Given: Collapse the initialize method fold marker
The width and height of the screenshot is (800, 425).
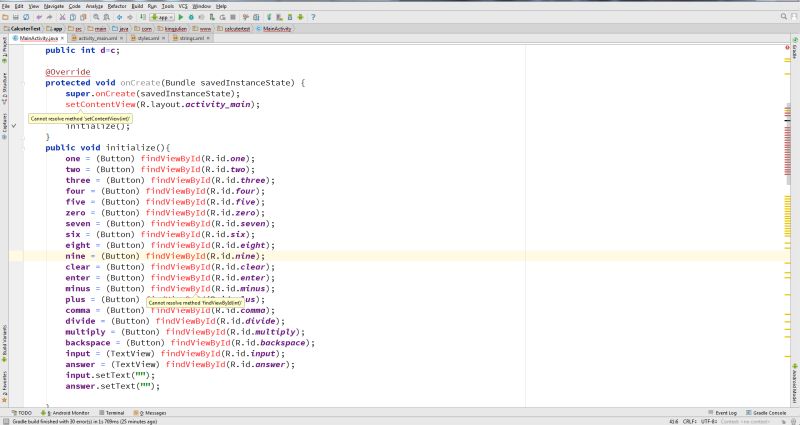Looking at the screenshot, I should (x=23, y=147).
